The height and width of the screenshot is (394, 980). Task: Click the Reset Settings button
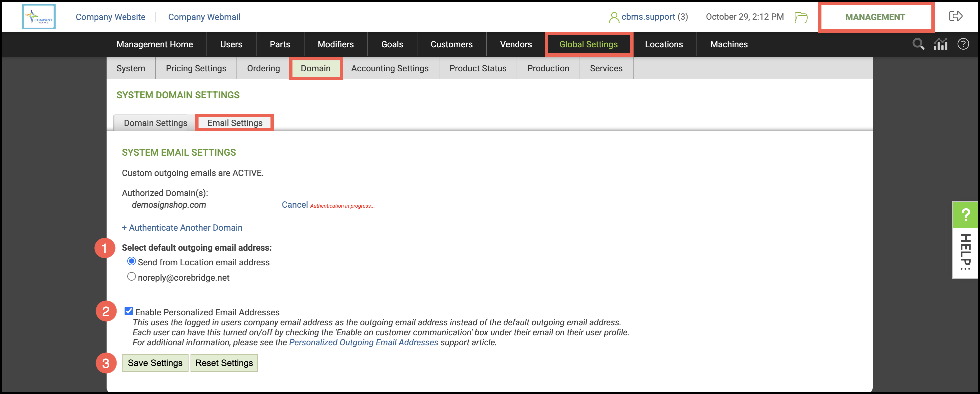click(224, 363)
